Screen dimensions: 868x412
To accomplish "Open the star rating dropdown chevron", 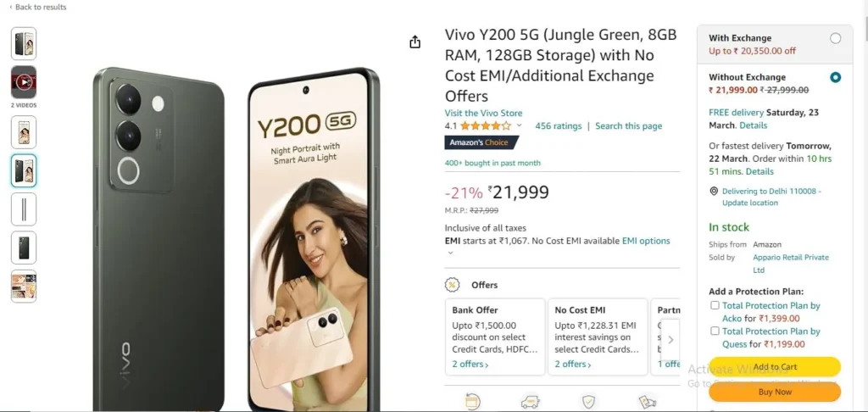I will pos(520,125).
